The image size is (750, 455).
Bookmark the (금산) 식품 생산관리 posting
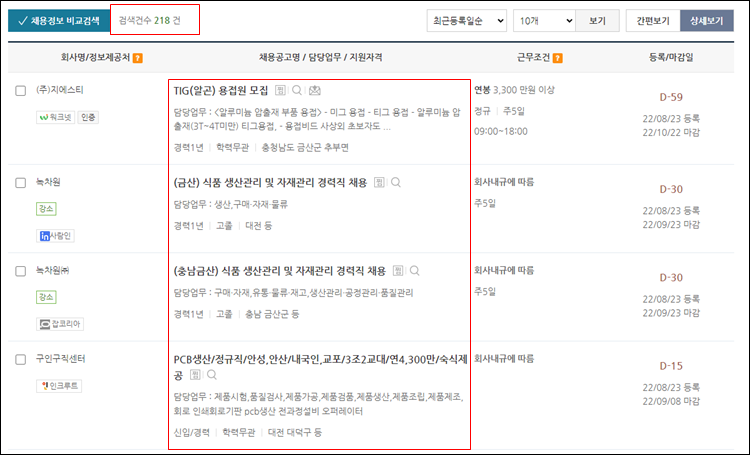pyautogui.click(x=379, y=182)
